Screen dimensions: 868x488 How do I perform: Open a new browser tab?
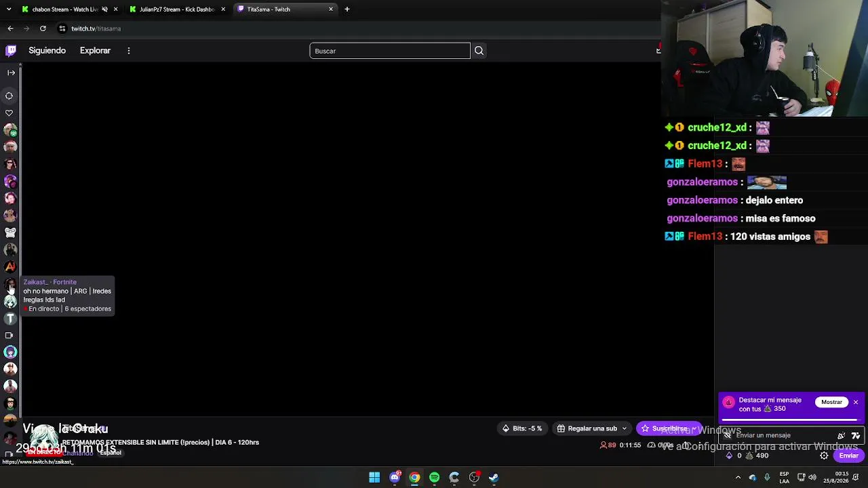[x=347, y=9]
